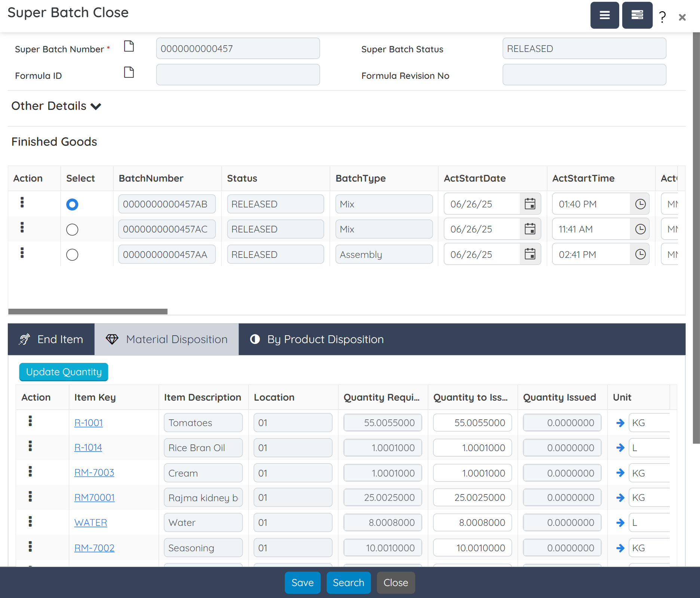The height and width of the screenshot is (598, 700).
Task: Click the blue unit arrow in the WATER row
Action: (x=620, y=523)
